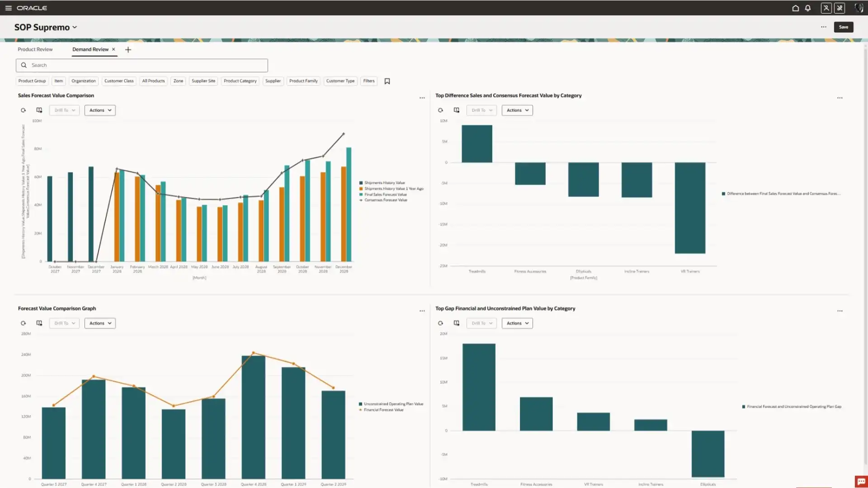The width and height of the screenshot is (868, 488).
Task: Open the hamburger navigation menu
Action: tap(8, 8)
